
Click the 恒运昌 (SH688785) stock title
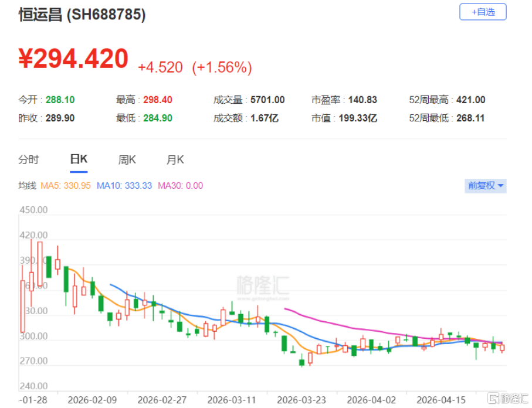[82, 15]
